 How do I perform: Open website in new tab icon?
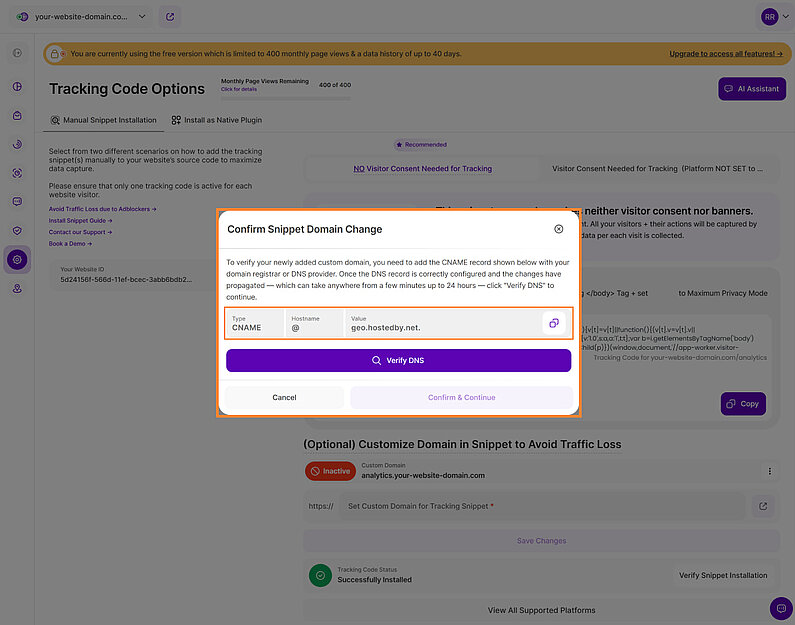pos(170,17)
